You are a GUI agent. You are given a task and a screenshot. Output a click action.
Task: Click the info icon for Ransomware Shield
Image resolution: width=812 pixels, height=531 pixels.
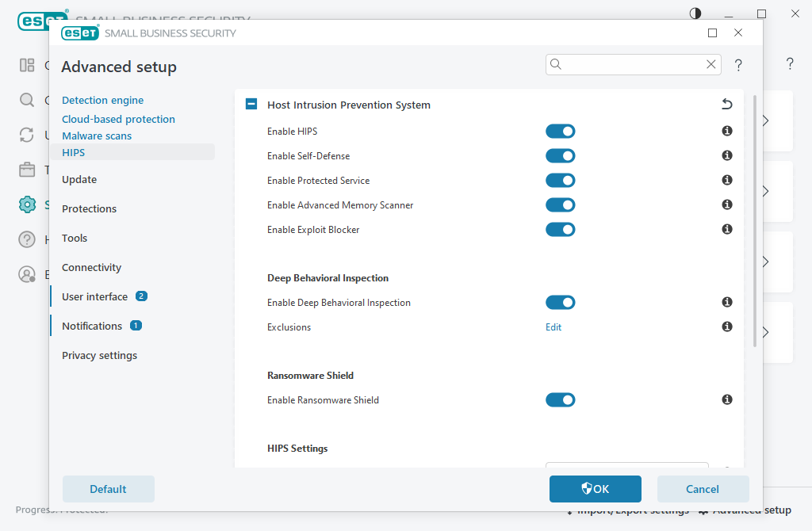click(x=726, y=400)
